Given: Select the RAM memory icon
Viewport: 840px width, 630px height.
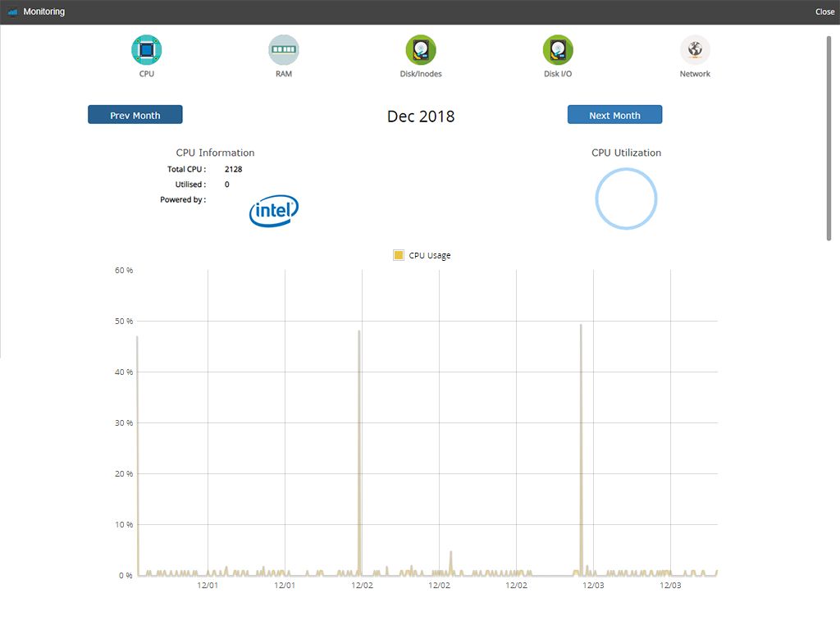Looking at the screenshot, I should pos(284,50).
